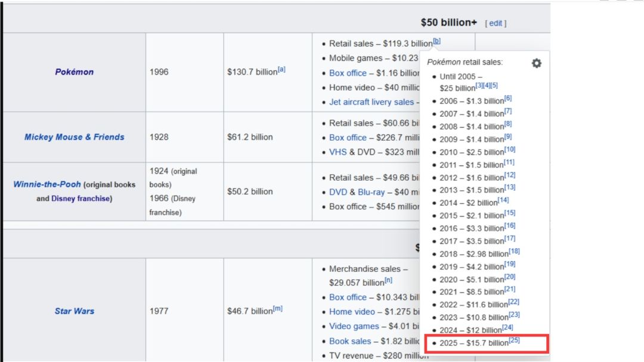Image resolution: width=644 pixels, height=362 pixels.
Task: Open the DVD link in Winnie-the-Pooh row
Action: click(338, 192)
